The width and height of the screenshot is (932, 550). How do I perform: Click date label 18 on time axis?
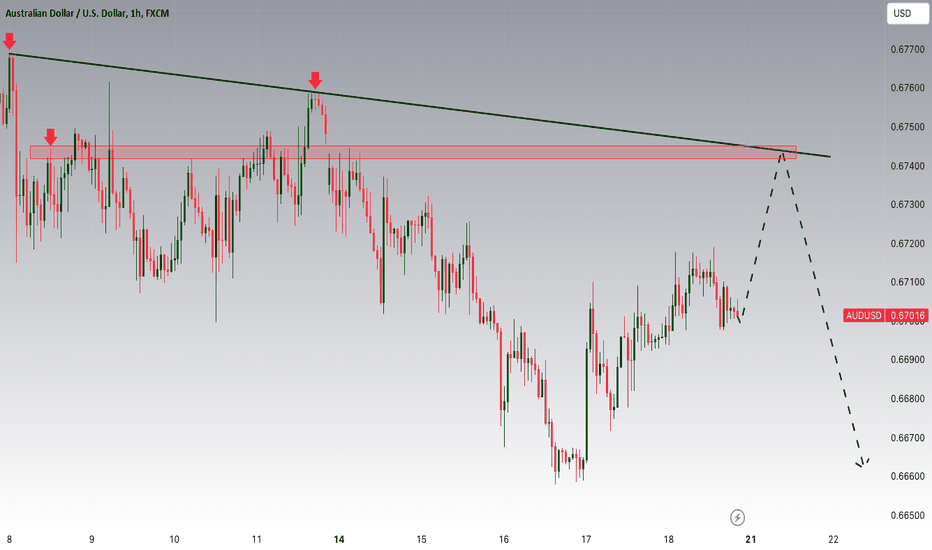(669, 540)
